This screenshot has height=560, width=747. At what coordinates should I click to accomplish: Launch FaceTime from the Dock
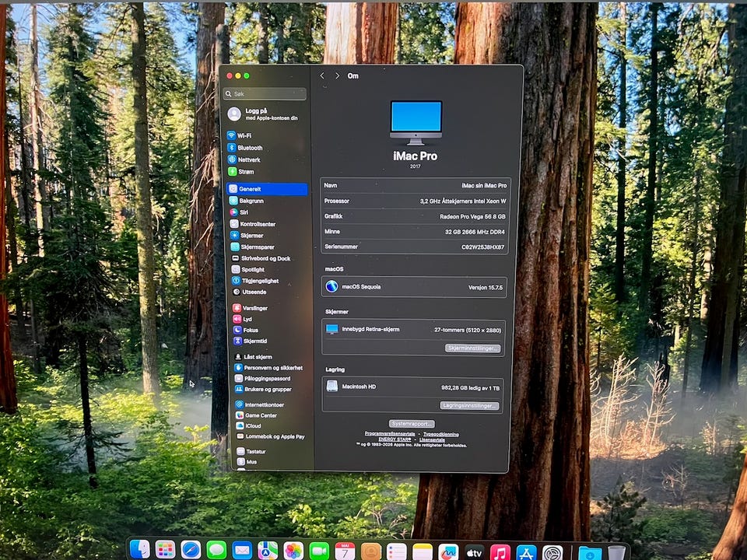click(319, 551)
